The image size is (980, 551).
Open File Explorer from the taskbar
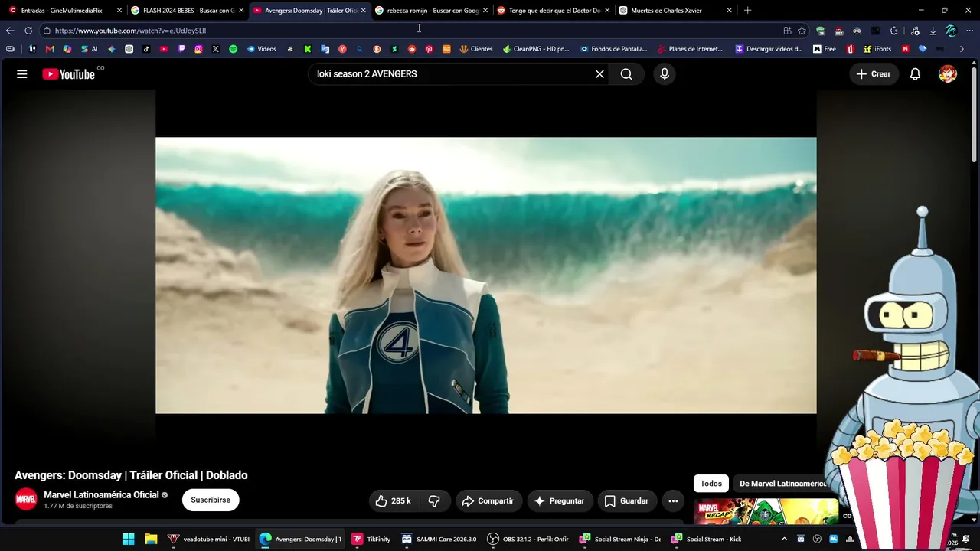click(151, 539)
